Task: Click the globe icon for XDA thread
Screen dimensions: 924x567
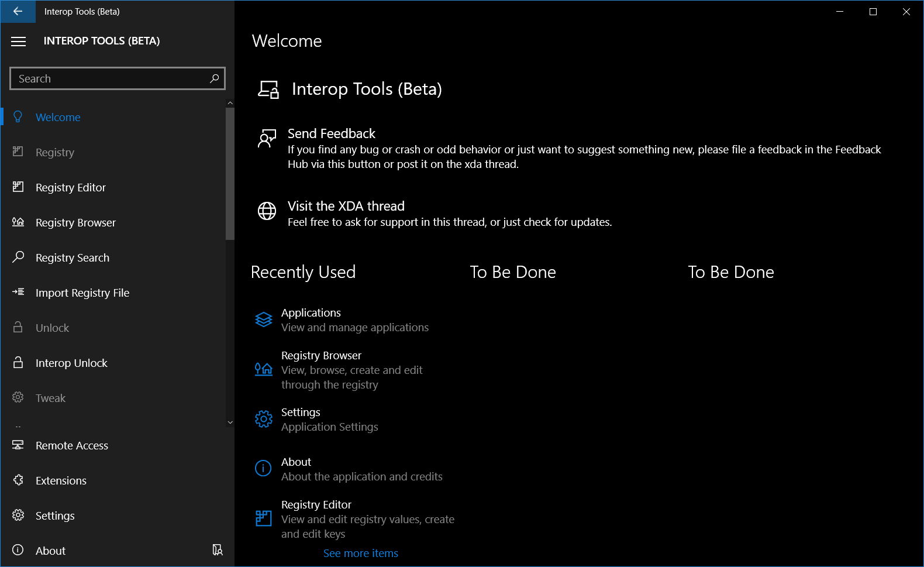Action: pos(267,211)
